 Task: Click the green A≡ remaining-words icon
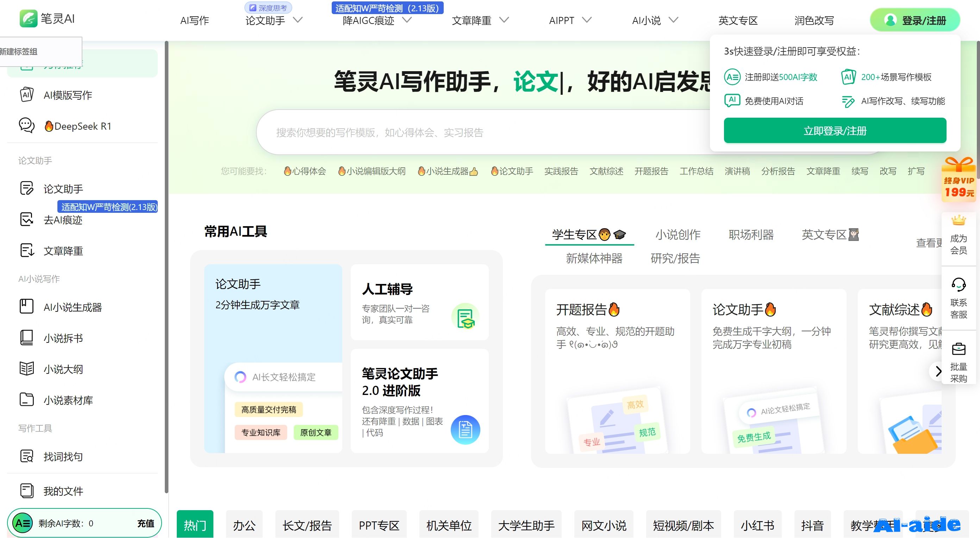click(23, 523)
